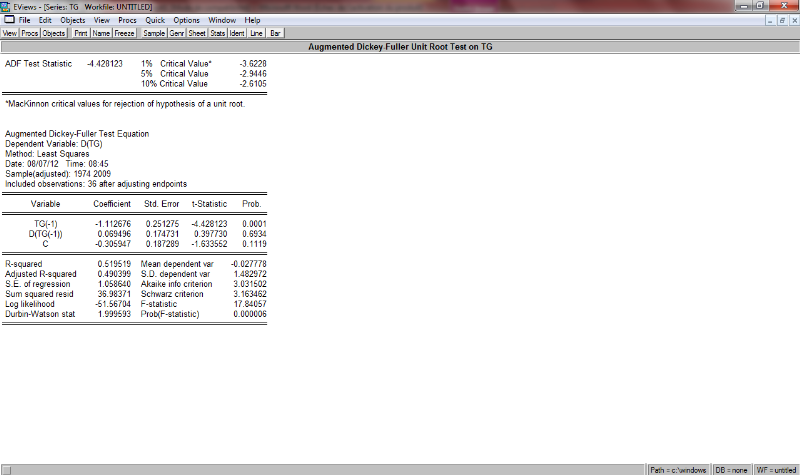The height and width of the screenshot is (475, 800).
Task: Open the Objects menu
Action: tap(72, 20)
